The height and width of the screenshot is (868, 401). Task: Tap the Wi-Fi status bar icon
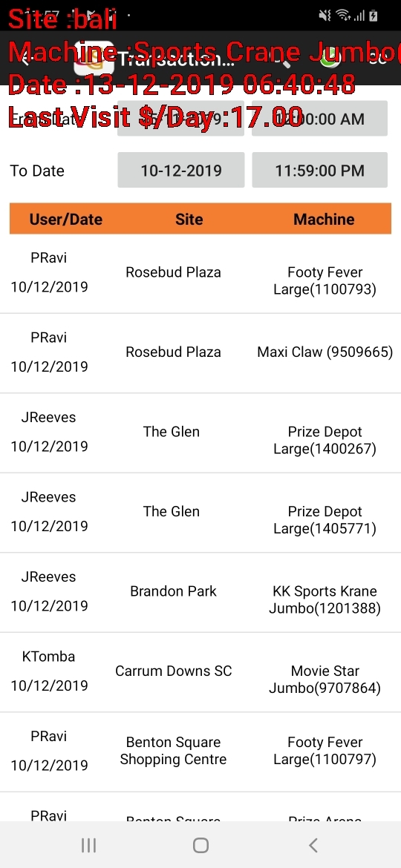coord(343,16)
